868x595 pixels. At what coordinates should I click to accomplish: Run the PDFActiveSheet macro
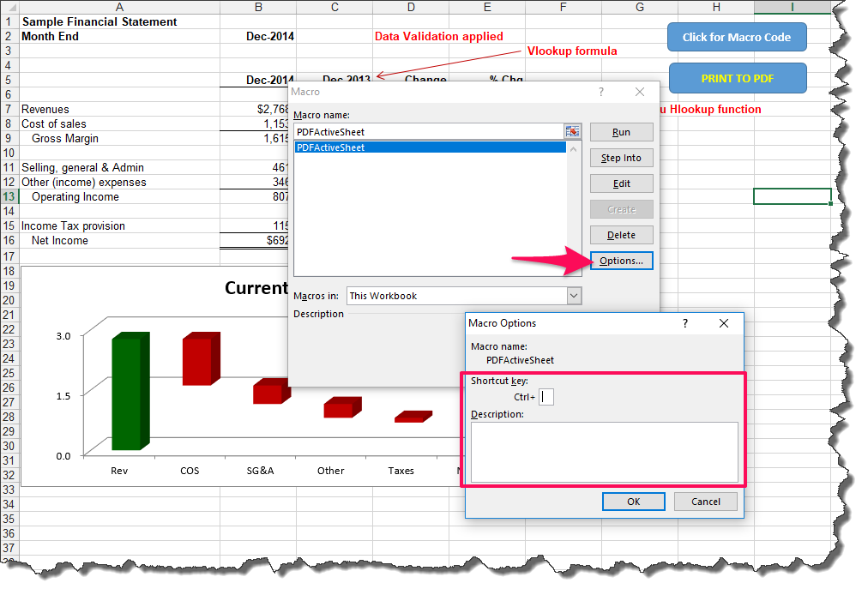[621, 131]
